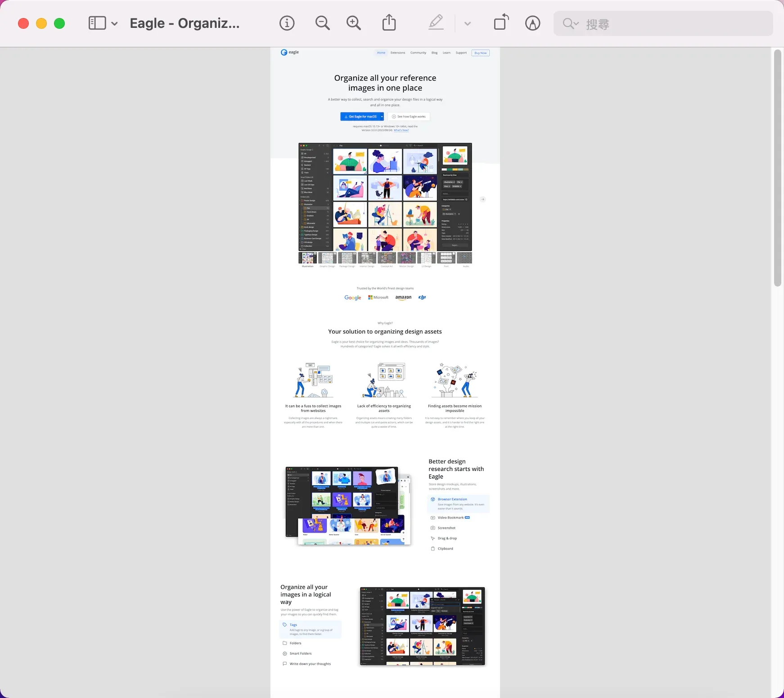Viewport: 784px width, 698px height.
Task: Select the highlight pen tool
Action: pyautogui.click(x=436, y=22)
